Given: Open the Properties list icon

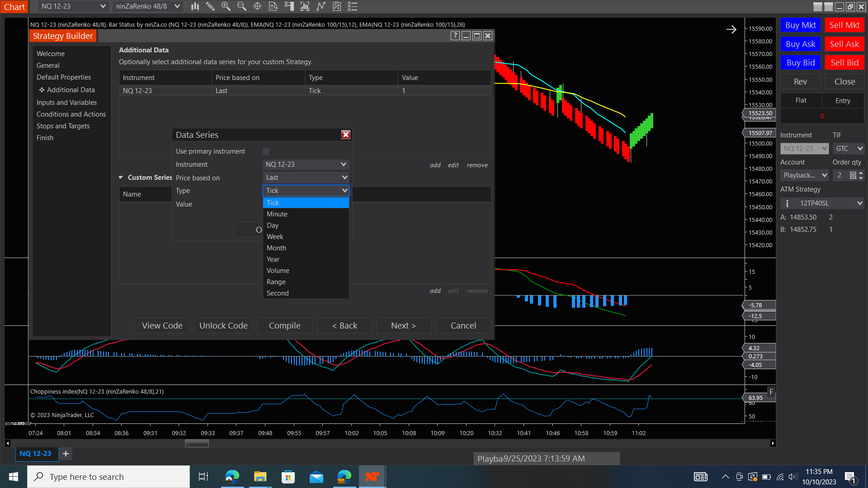Looking at the screenshot, I should pyautogui.click(x=353, y=6).
